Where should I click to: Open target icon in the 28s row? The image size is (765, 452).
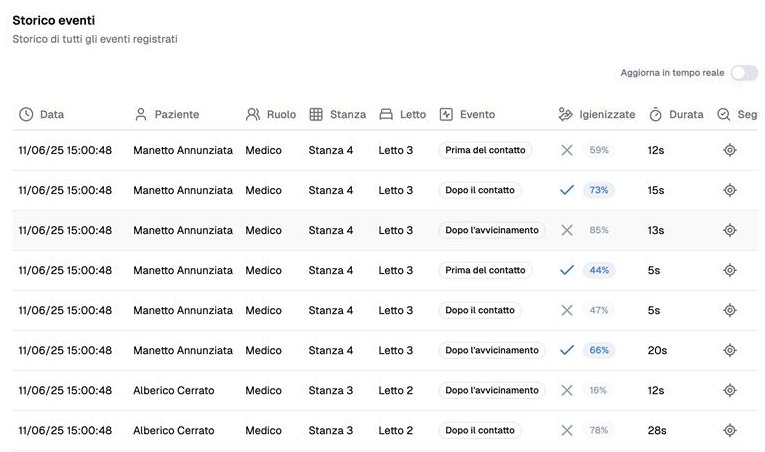pos(729,431)
